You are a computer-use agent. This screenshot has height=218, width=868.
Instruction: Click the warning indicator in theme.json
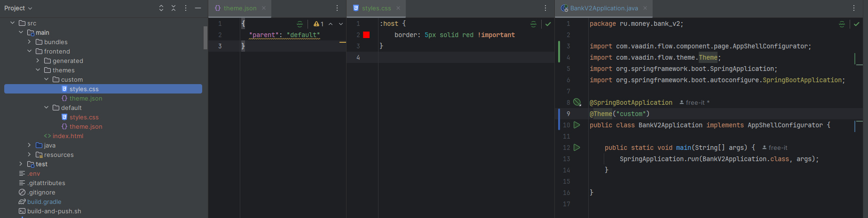pyautogui.click(x=318, y=24)
